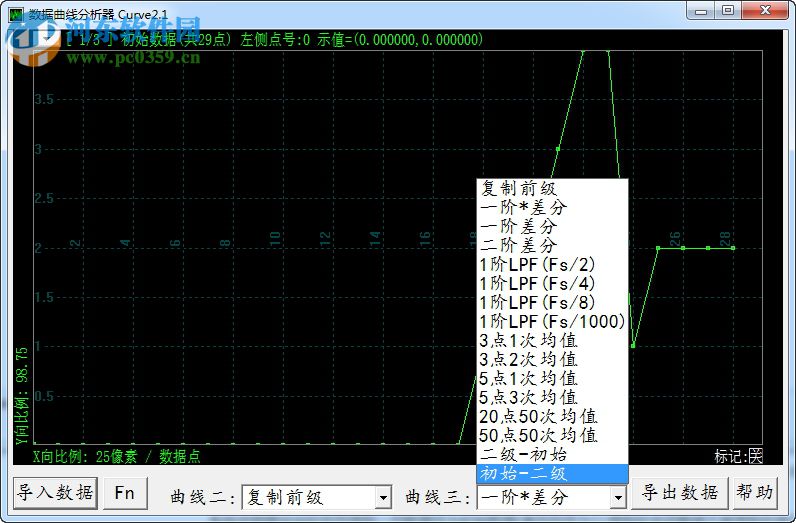Open 曲线二 dropdown arrow
This screenshot has width=796, height=523.
tap(384, 498)
